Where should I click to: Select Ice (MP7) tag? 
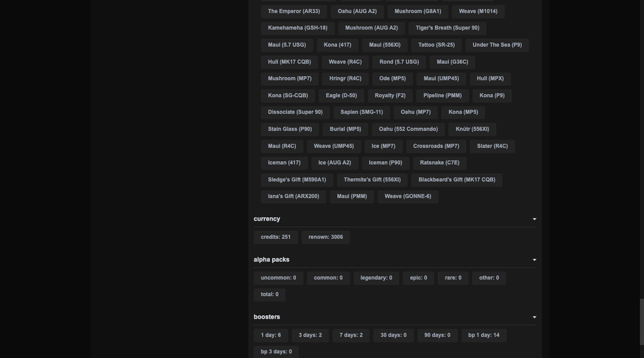click(383, 146)
